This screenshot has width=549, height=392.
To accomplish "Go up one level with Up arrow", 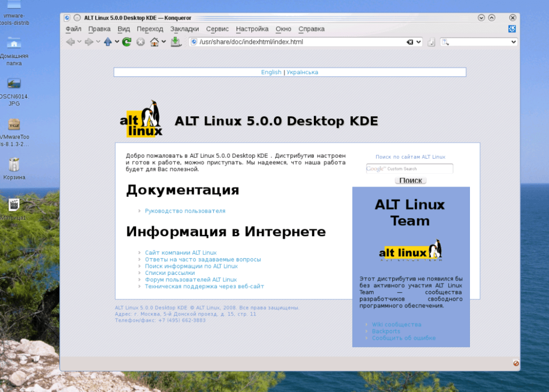I will [x=108, y=42].
